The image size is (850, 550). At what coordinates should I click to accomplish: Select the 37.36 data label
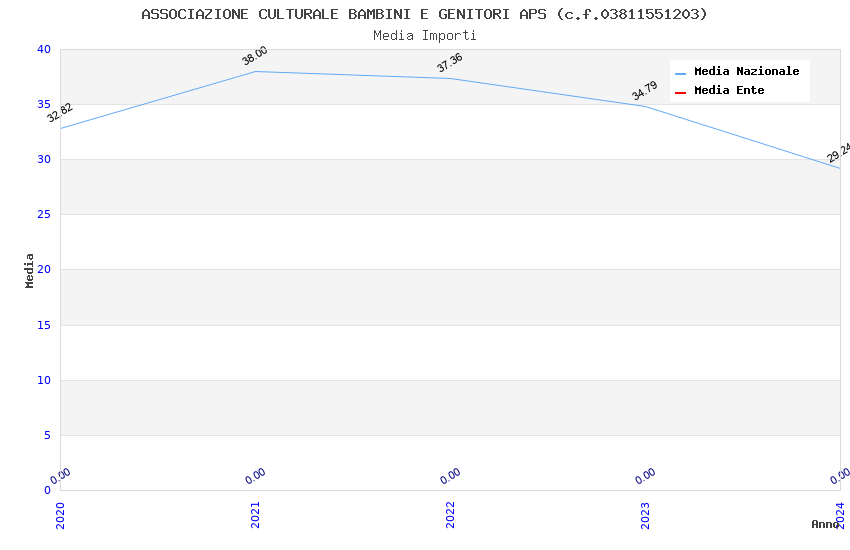point(449,62)
